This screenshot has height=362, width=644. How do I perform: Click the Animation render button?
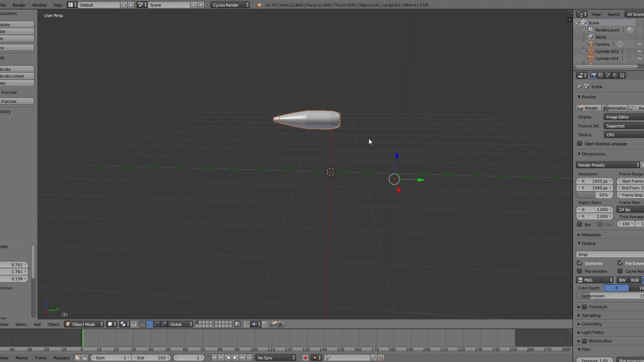click(614, 108)
